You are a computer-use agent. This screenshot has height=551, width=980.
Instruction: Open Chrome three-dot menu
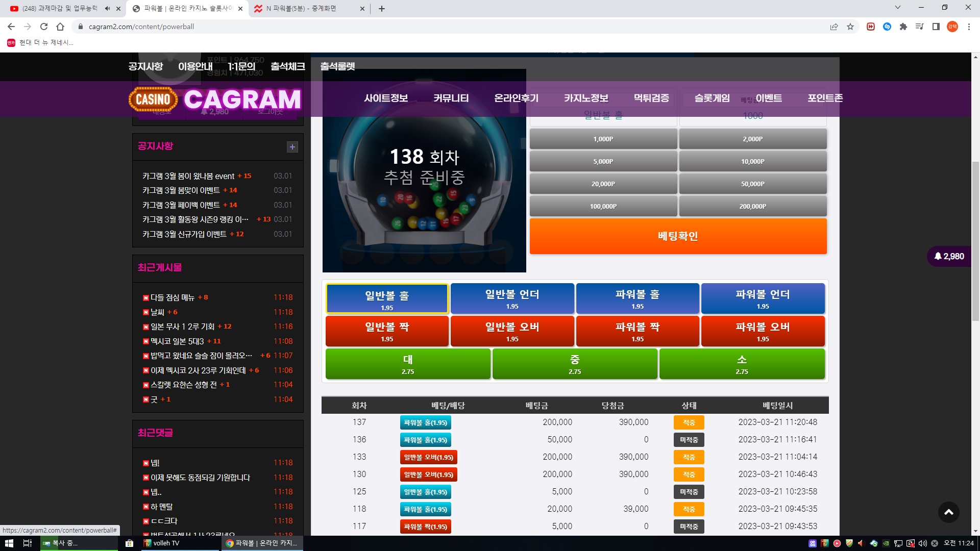click(969, 27)
